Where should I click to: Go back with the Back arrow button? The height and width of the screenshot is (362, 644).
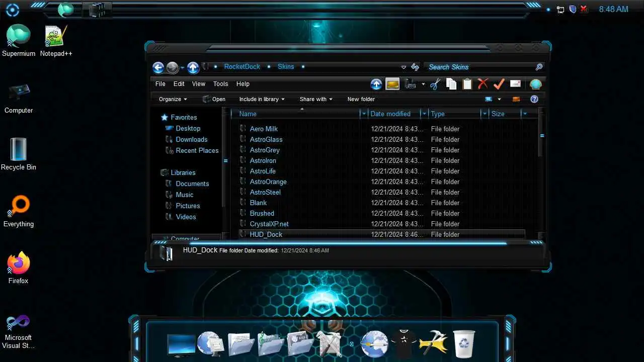click(x=158, y=67)
